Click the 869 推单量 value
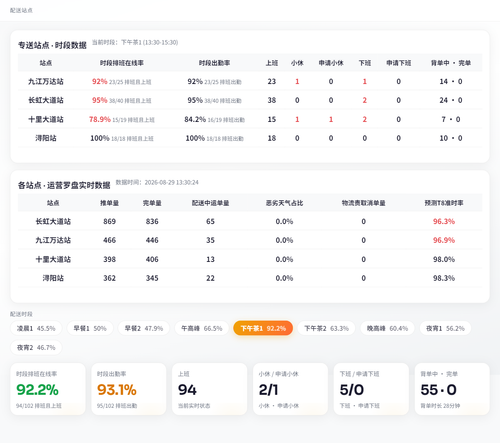500x443 pixels. click(x=109, y=221)
